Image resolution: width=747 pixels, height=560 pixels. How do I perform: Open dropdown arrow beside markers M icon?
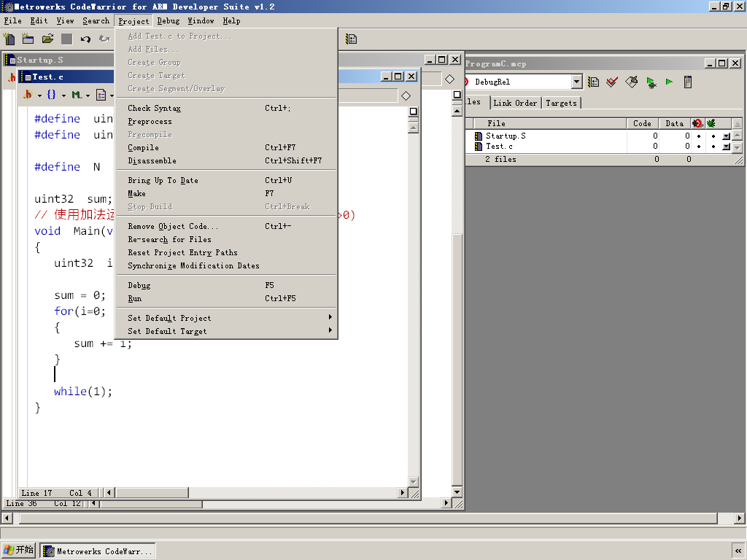(88, 96)
